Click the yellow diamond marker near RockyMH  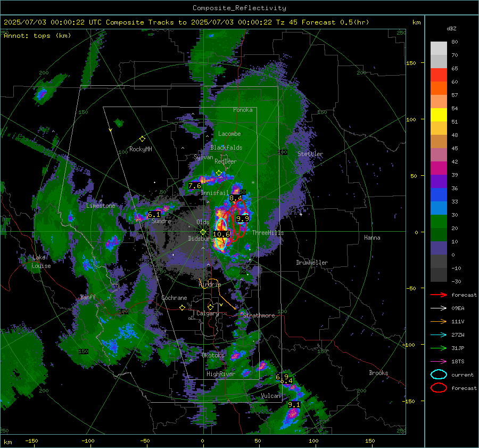[x=142, y=139]
